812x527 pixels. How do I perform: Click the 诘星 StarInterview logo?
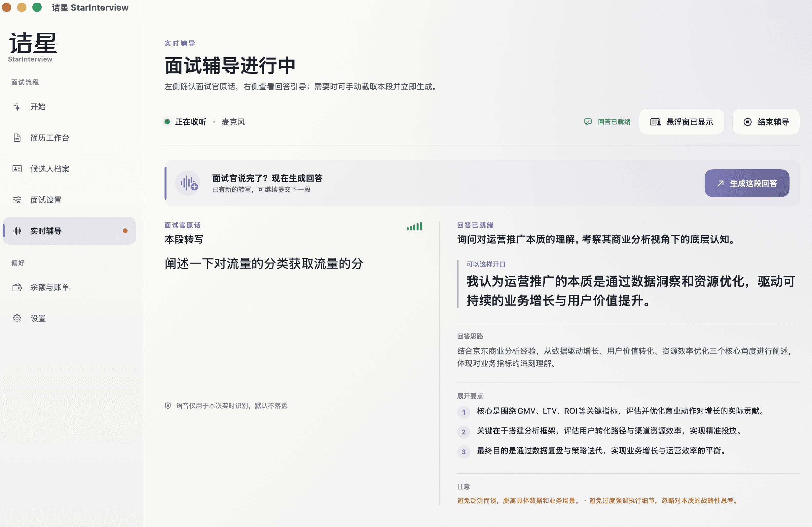tap(32, 47)
